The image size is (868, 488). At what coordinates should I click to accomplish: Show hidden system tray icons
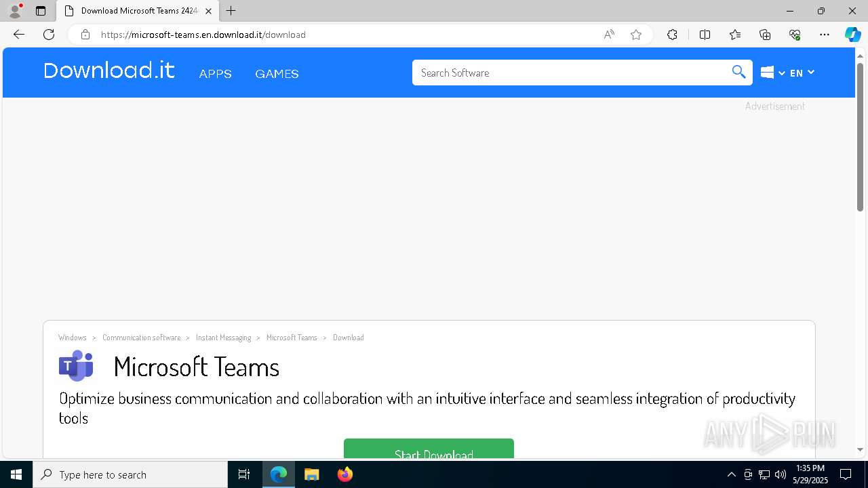click(731, 474)
